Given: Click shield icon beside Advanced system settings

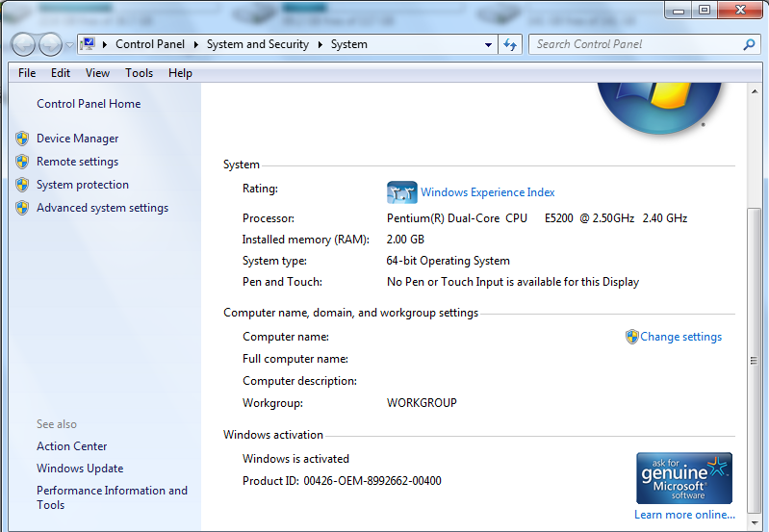Looking at the screenshot, I should 22,208.
